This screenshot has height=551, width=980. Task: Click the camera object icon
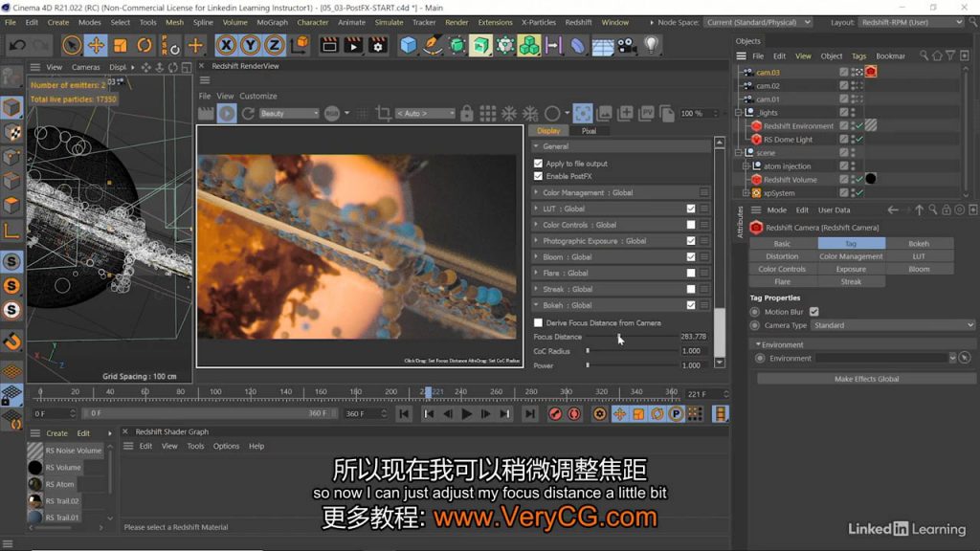click(627, 45)
